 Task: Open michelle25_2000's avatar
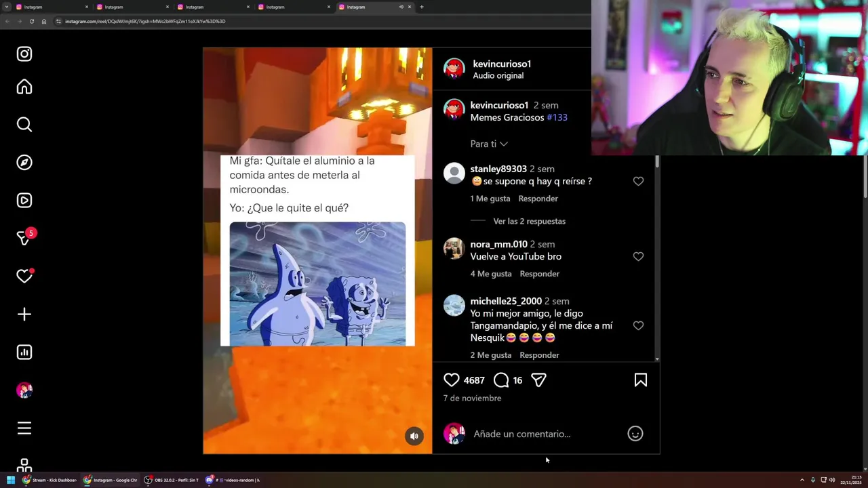(454, 305)
